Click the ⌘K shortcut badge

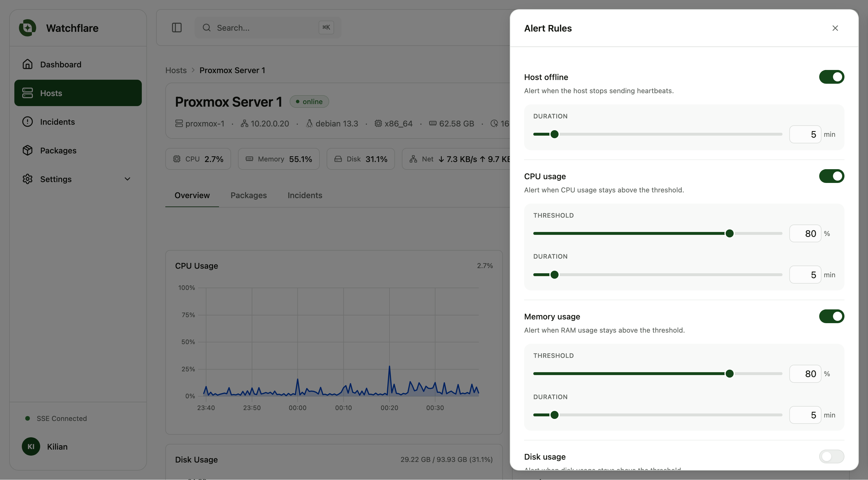(x=326, y=28)
